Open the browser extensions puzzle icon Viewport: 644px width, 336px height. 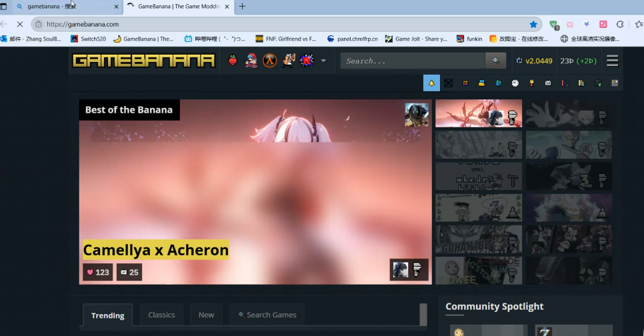tap(620, 24)
